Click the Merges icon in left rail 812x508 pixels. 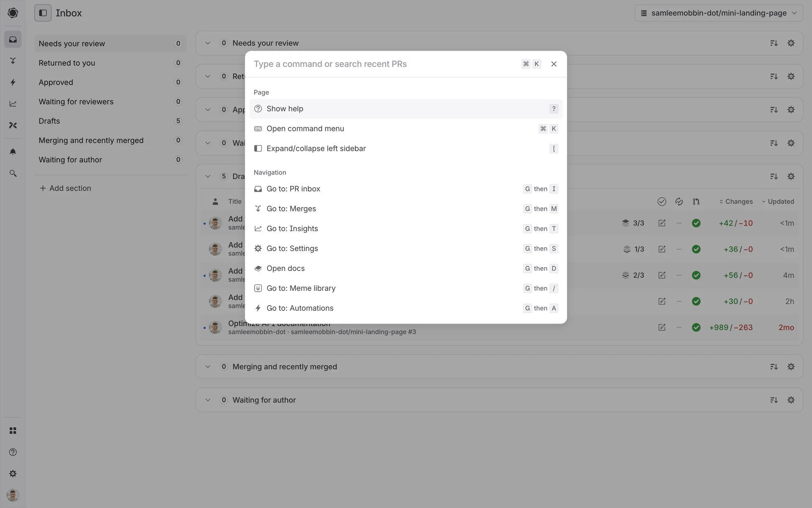(13, 61)
